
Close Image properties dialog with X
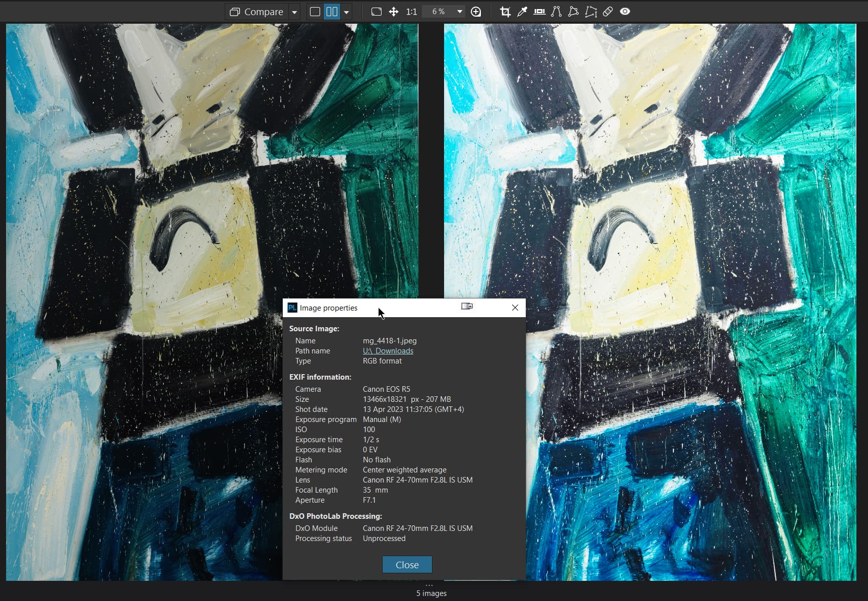coord(515,308)
